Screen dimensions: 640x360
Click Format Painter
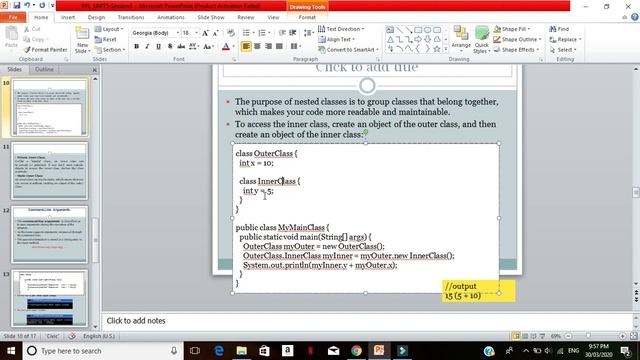pyautogui.click(x=45, y=49)
